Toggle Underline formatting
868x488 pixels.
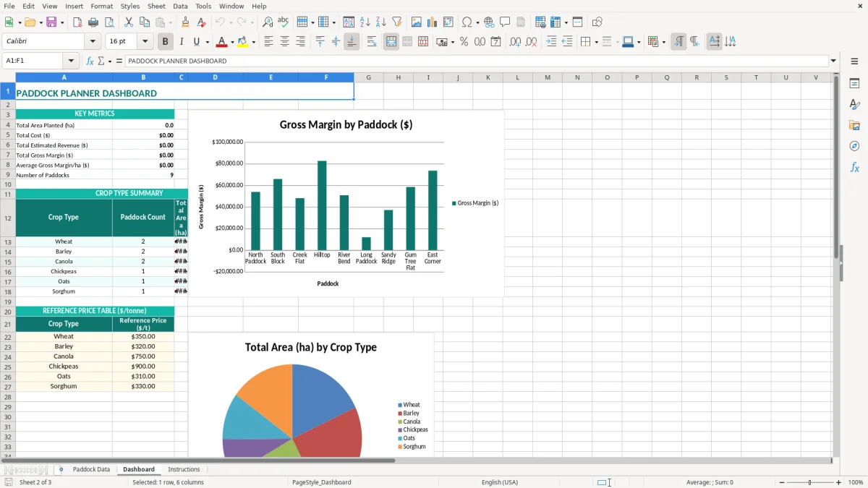tap(197, 42)
